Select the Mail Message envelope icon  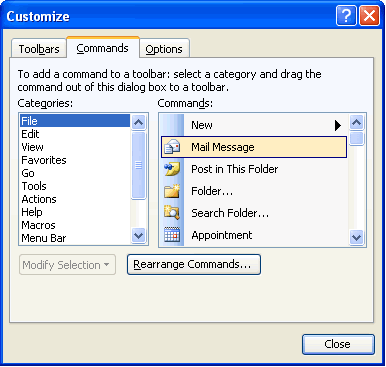click(x=172, y=147)
